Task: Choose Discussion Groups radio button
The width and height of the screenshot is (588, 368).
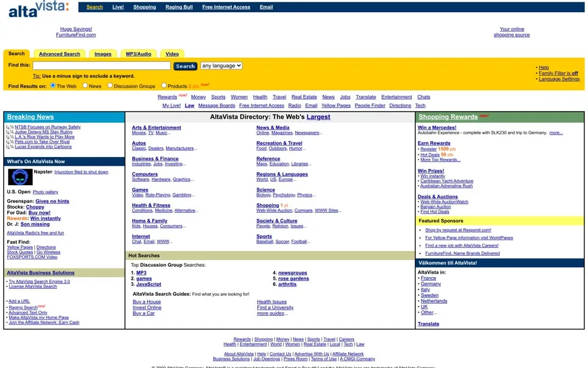Action: (x=110, y=86)
